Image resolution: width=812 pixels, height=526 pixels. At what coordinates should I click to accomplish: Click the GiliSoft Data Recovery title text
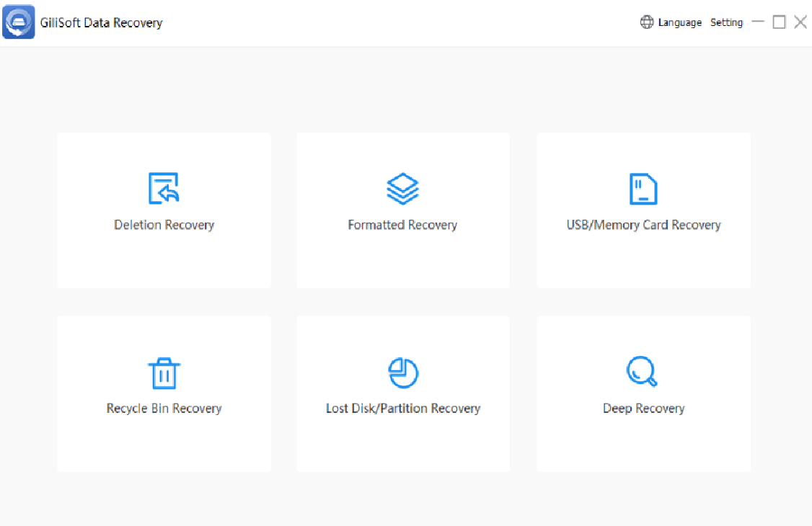pyautogui.click(x=102, y=23)
